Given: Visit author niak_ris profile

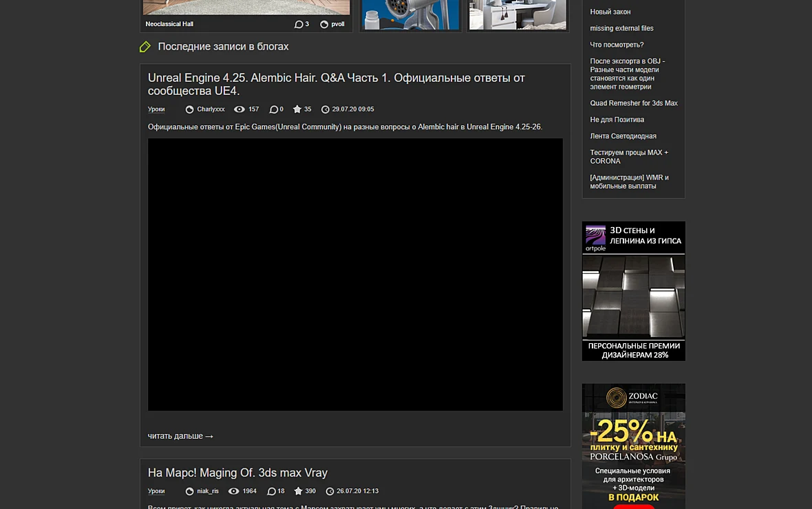Looking at the screenshot, I should 208,491.
